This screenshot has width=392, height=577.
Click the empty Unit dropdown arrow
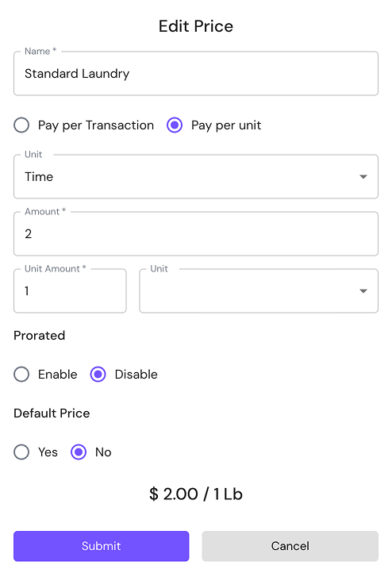coord(363,291)
